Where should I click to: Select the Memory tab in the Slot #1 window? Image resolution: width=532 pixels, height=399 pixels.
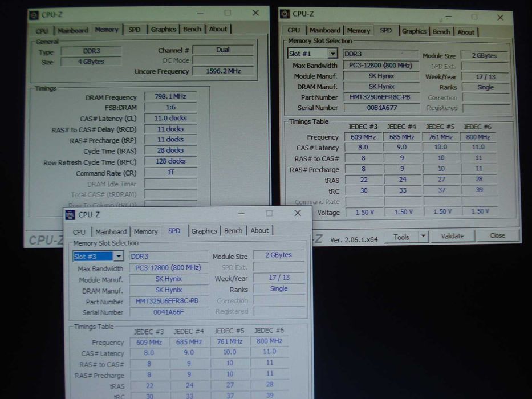click(359, 31)
